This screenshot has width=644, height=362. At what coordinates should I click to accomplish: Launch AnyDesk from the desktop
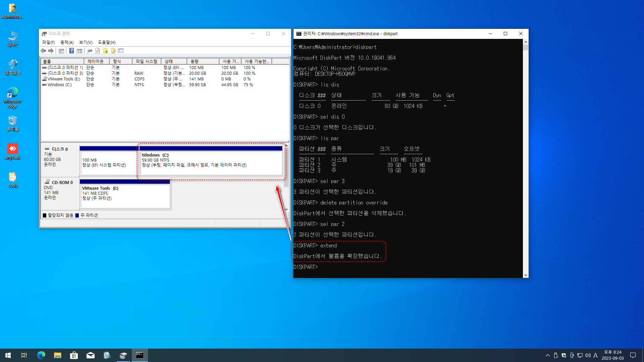(x=12, y=152)
